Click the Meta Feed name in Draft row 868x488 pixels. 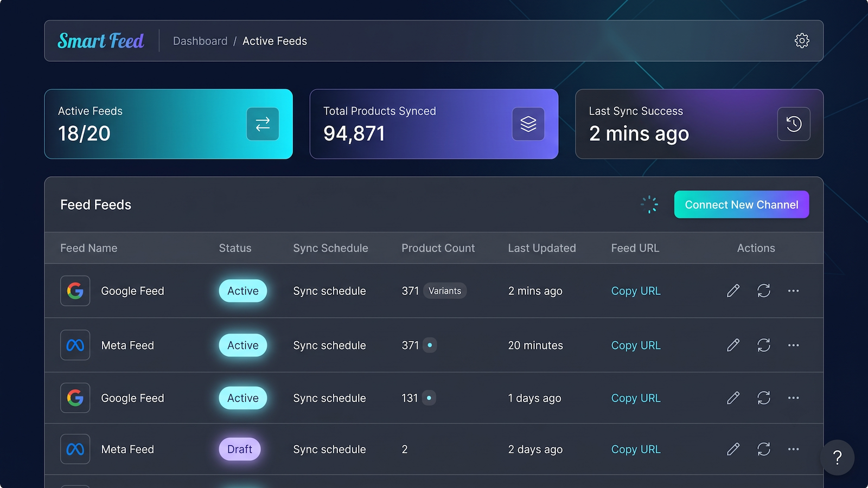coord(127,450)
